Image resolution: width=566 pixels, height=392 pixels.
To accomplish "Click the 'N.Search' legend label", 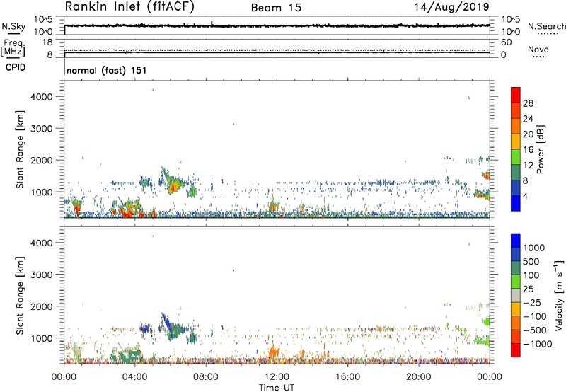I will (x=546, y=26).
